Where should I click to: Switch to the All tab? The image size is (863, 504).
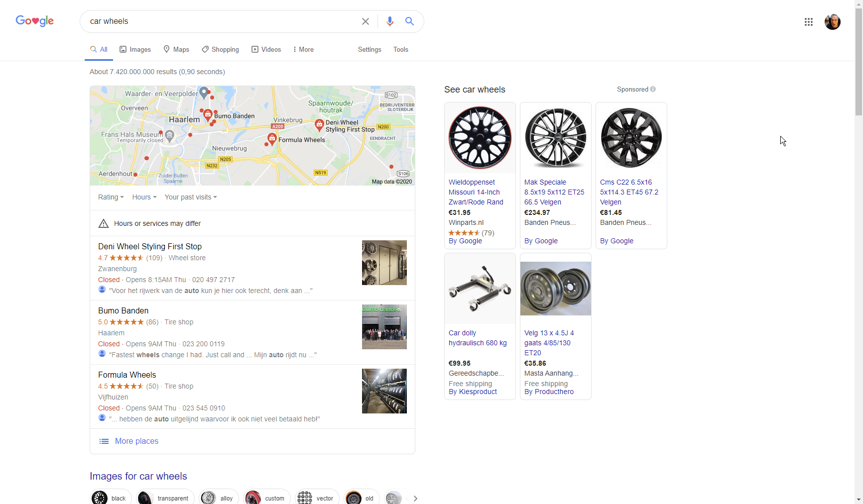pos(99,50)
